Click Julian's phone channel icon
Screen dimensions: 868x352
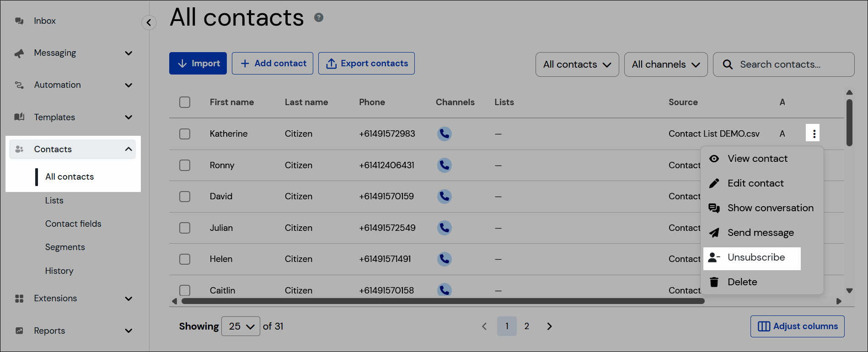[x=444, y=228]
